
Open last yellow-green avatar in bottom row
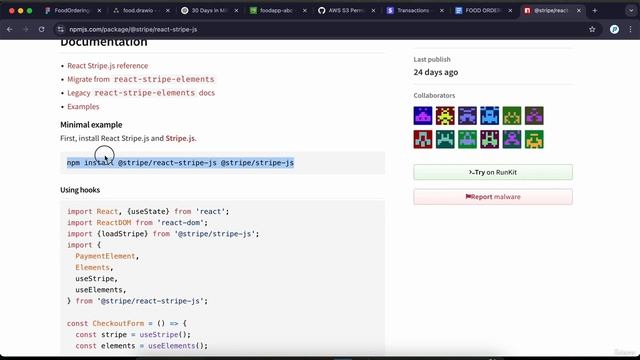pos(534,139)
